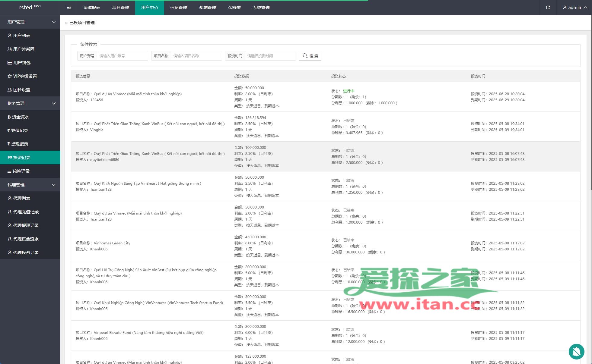Screen dimensions: 592x364
Task: Open 资金流水 in sidebar
Action: tap(30, 117)
